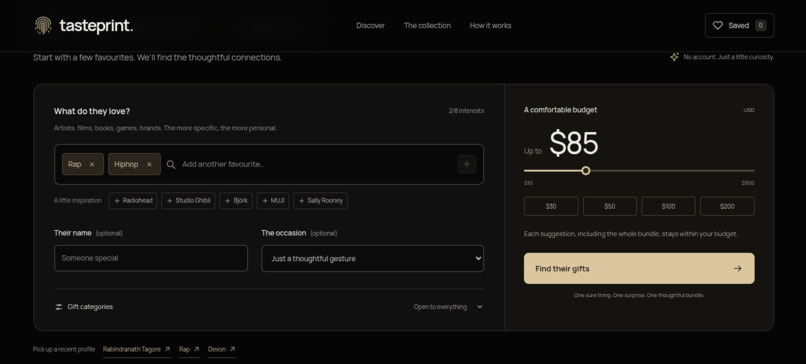Click the 2/8 interests counter
The width and height of the screenshot is (806, 364).
[x=466, y=111]
